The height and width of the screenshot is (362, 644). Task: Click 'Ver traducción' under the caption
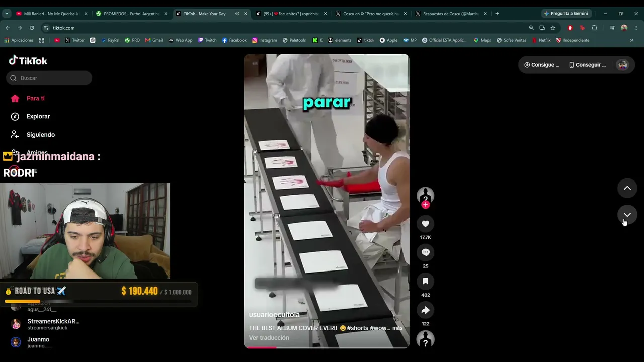tap(269, 338)
